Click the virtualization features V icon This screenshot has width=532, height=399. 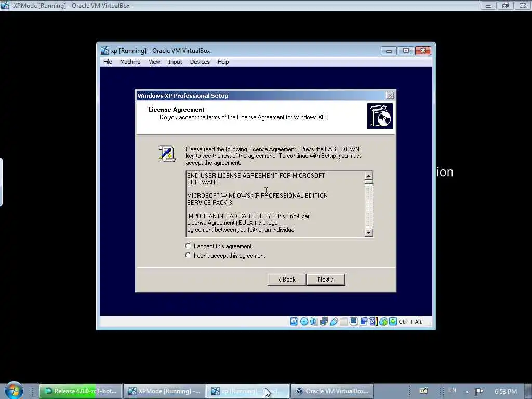click(x=373, y=321)
